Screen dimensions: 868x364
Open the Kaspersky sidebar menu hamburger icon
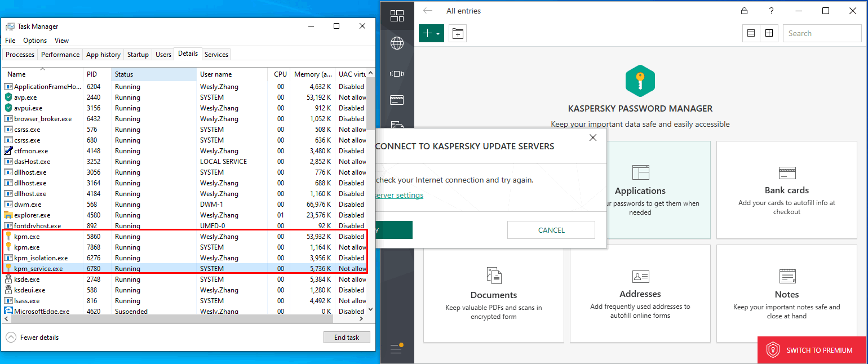click(396, 349)
